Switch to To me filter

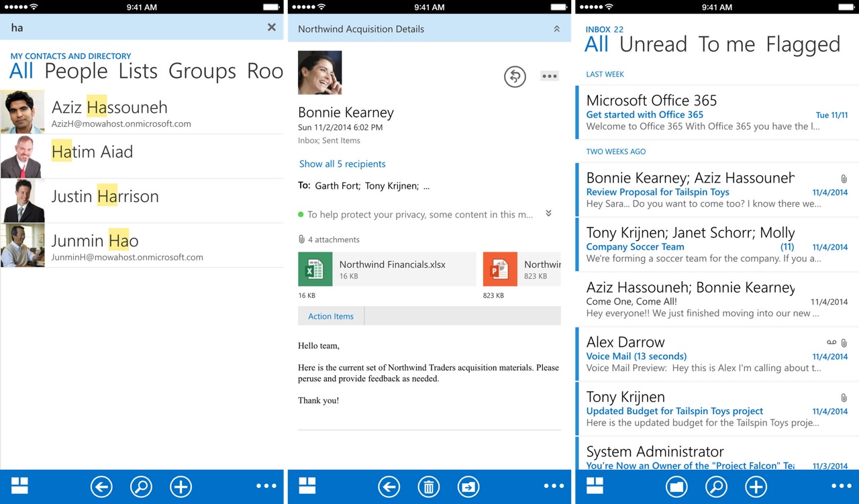pos(727,44)
